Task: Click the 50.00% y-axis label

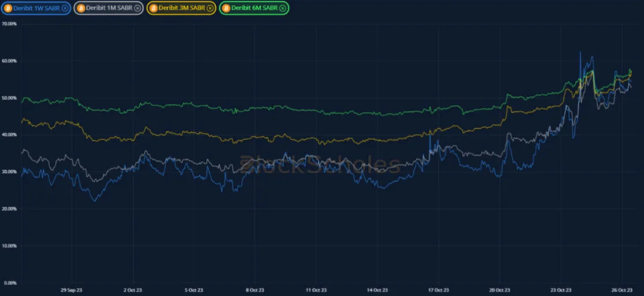Action: [x=9, y=98]
